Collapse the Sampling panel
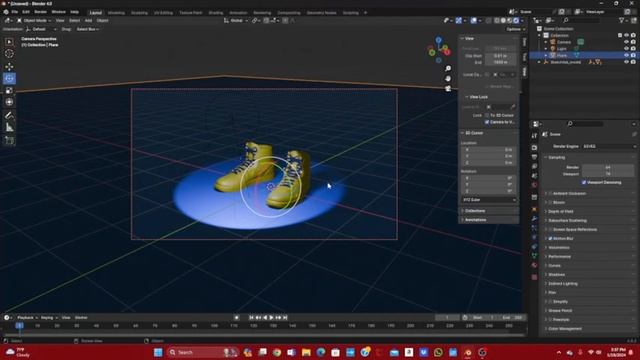640x360 pixels. 556,158
